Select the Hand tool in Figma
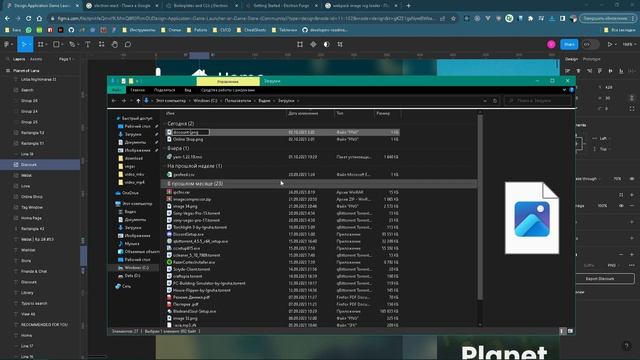This screenshot has height=360, width=640. (115, 44)
